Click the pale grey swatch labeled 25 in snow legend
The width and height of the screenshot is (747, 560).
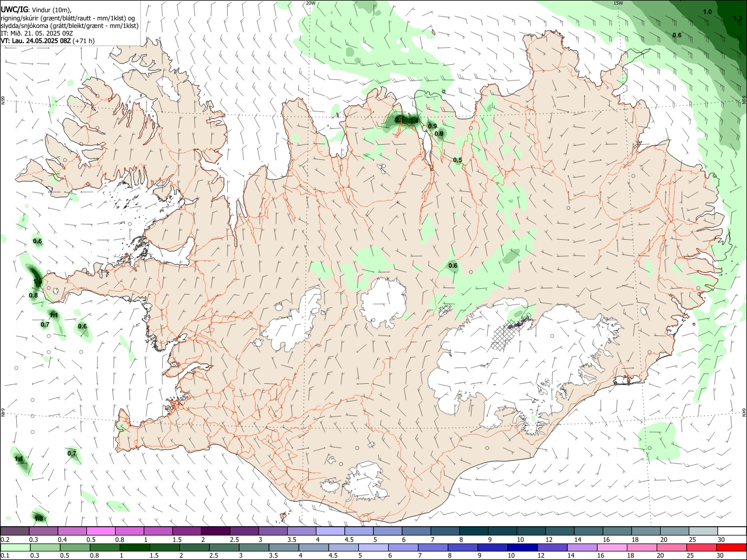click(703, 531)
